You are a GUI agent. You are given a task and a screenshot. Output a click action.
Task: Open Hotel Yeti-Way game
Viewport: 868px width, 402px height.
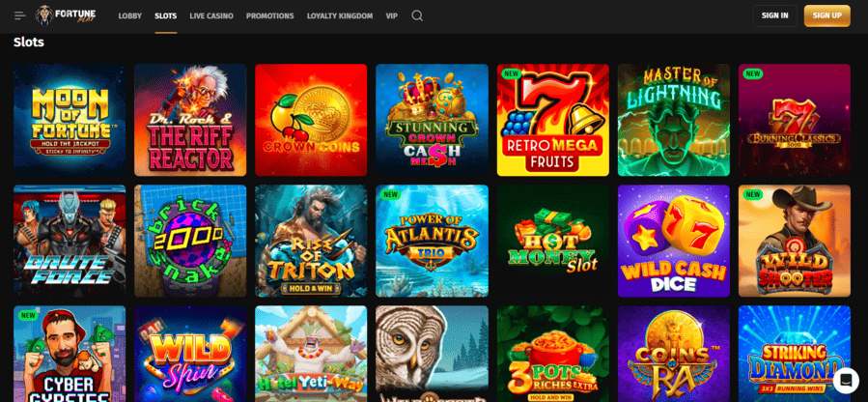[x=311, y=354]
